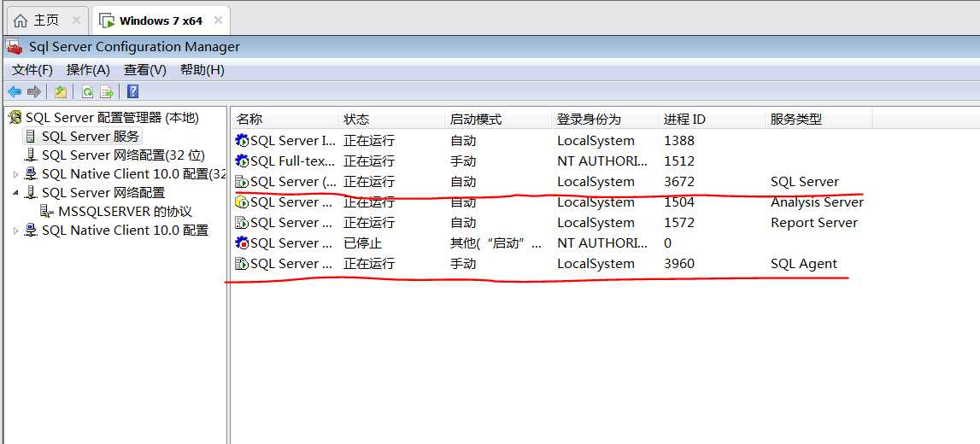The height and width of the screenshot is (444, 980).
Task: Click NT AUTHORI... in the stopped row
Action: tap(602, 243)
